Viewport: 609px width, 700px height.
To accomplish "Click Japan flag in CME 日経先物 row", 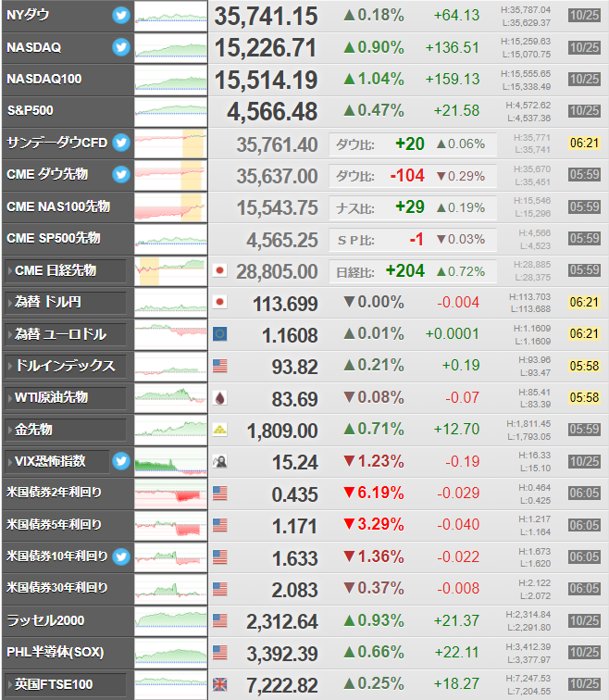I will [x=219, y=270].
